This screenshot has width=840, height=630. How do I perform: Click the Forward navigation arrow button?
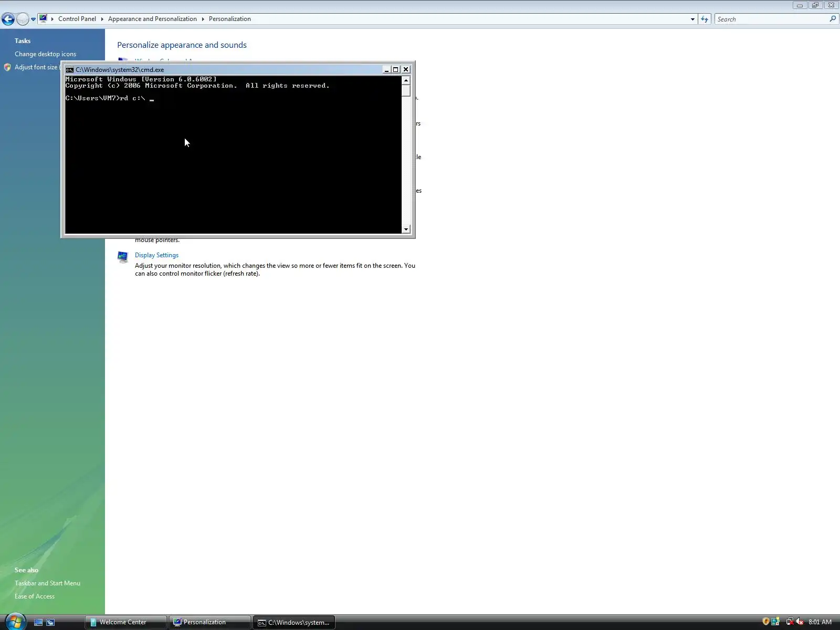pos(23,19)
